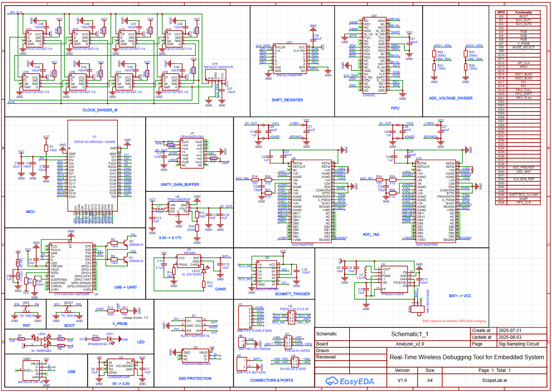The height and width of the screenshot is (392, 552).
Task: Select the B2B-PH-K-S(LF)(SN) connector name
Action: pyautogui.click(x=251, y=373)
